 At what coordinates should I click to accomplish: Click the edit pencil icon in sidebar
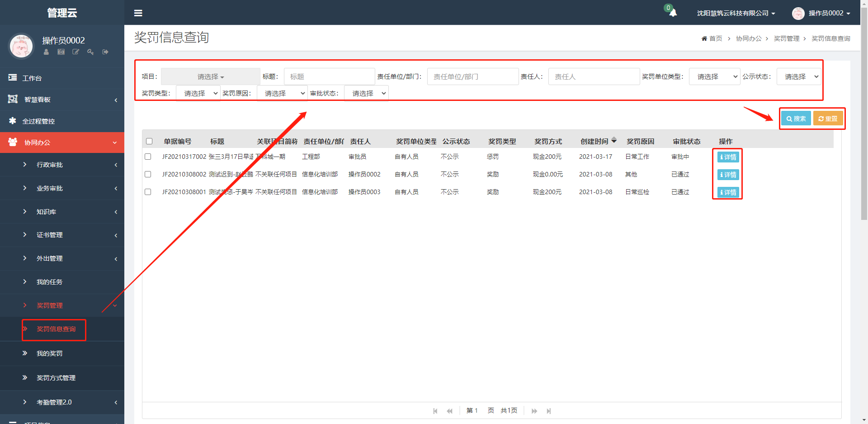76,52
